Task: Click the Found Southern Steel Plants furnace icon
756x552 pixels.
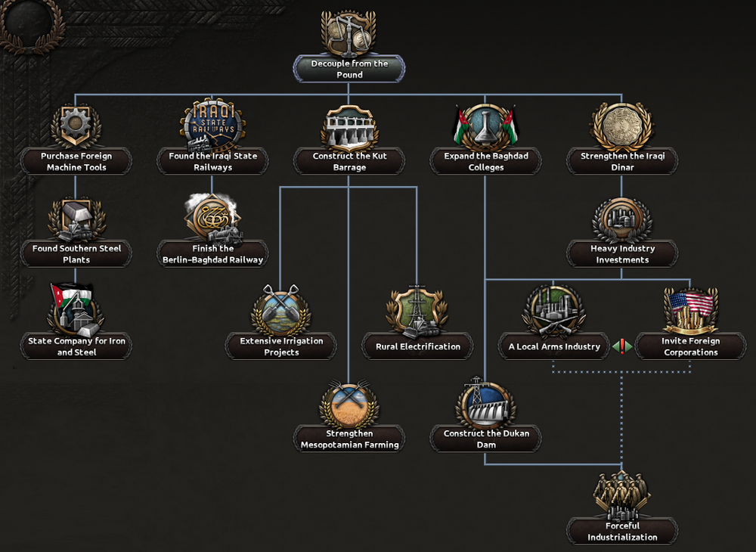Action: [x=76, y=217]
